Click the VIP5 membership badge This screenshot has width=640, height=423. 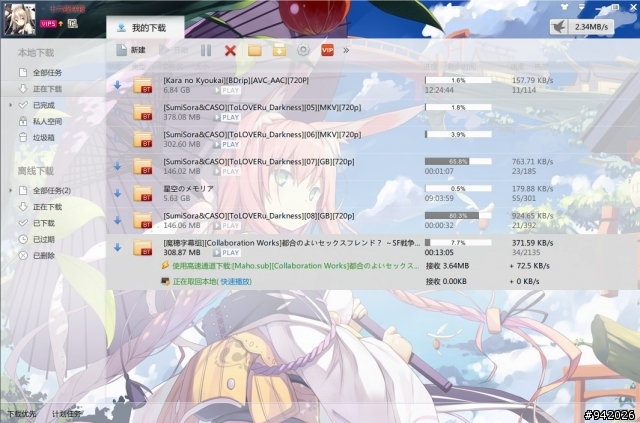[x=48, y=24]
